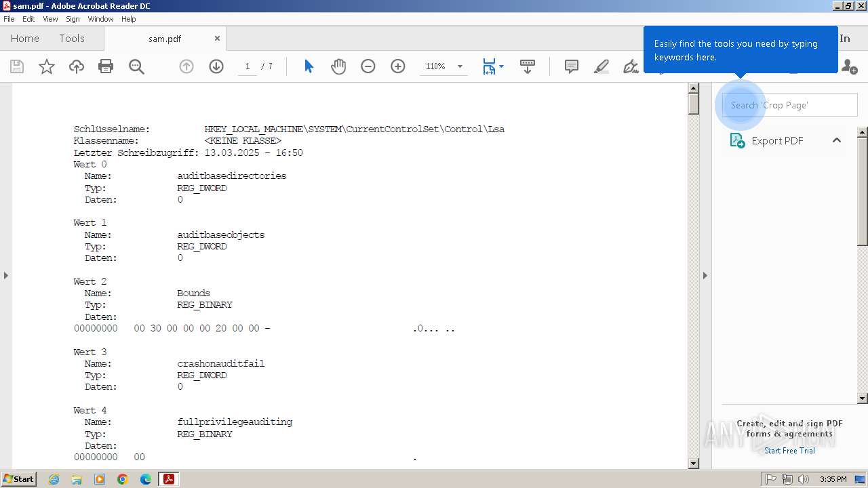Image resolution: width=868 pixels, height=488 pixels.
Task: Click the Action Center flag tray icon
Action: [x=771, y=479]
